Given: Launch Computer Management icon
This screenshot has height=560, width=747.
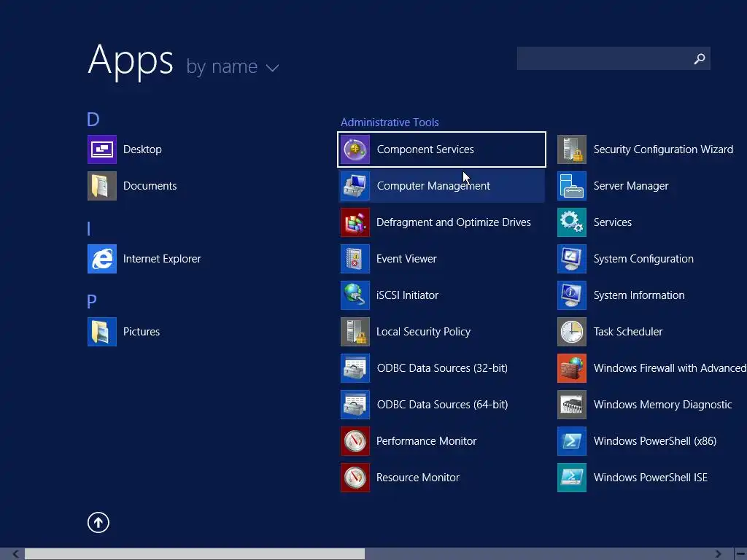Looking at the screenshot, I should click(355, 186).
